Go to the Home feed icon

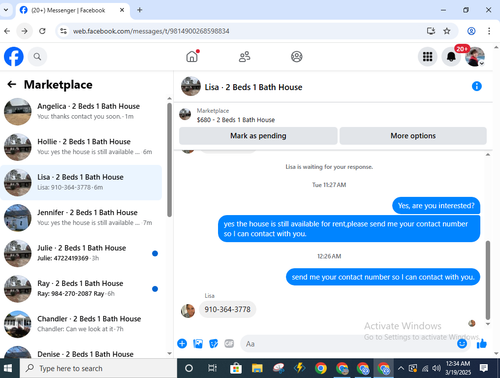point(192,56)
